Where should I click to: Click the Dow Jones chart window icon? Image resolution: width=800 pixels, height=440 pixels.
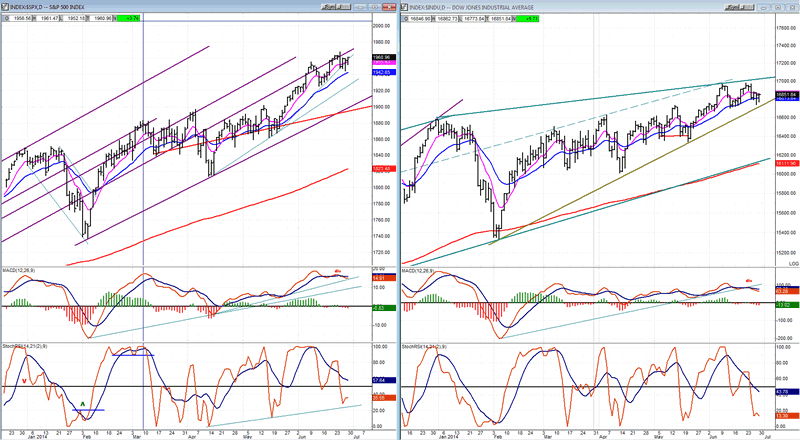(405, 5)
